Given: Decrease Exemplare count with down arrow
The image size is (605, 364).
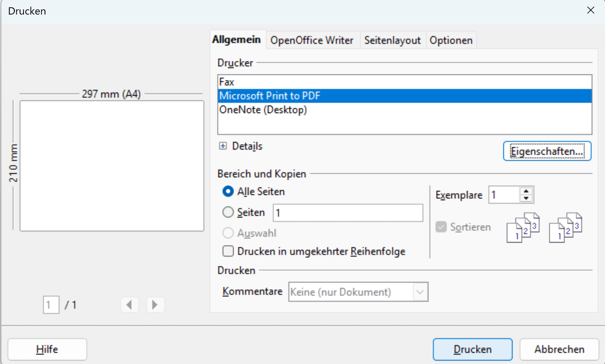Looking at the screenshot, I should click(526, 198).
